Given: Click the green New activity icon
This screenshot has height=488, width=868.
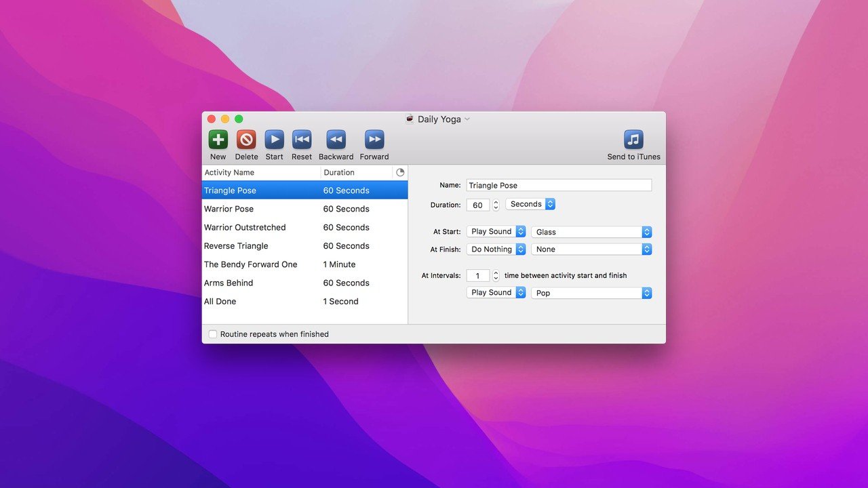Looking at the screenshot, I should (x=218, y=140).
